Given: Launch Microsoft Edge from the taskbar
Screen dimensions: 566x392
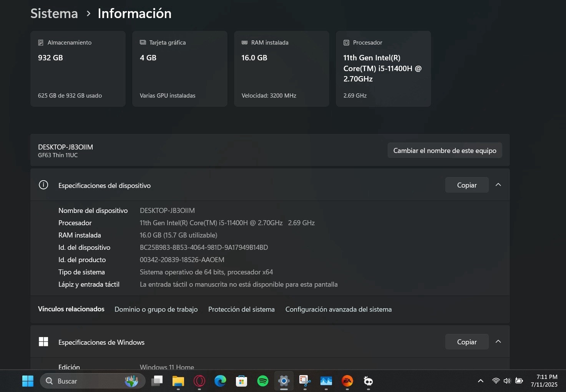Looking at the screenshot, I should pos(220,381).
